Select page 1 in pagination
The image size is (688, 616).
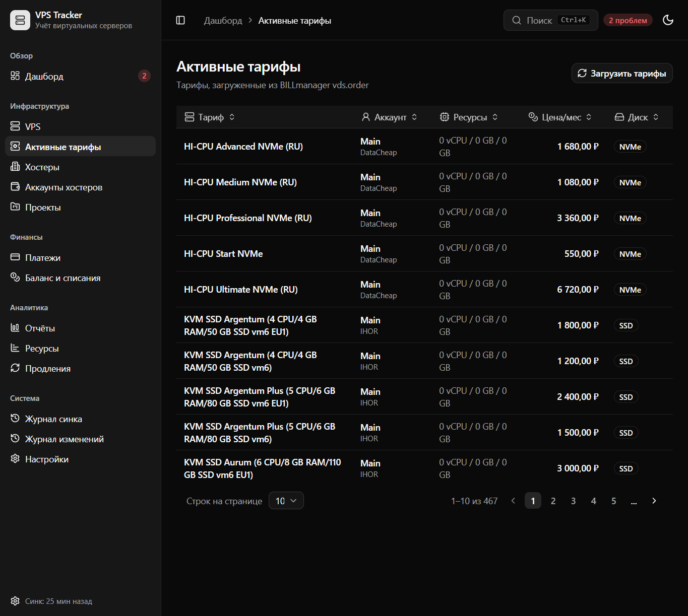coord(533,501)
